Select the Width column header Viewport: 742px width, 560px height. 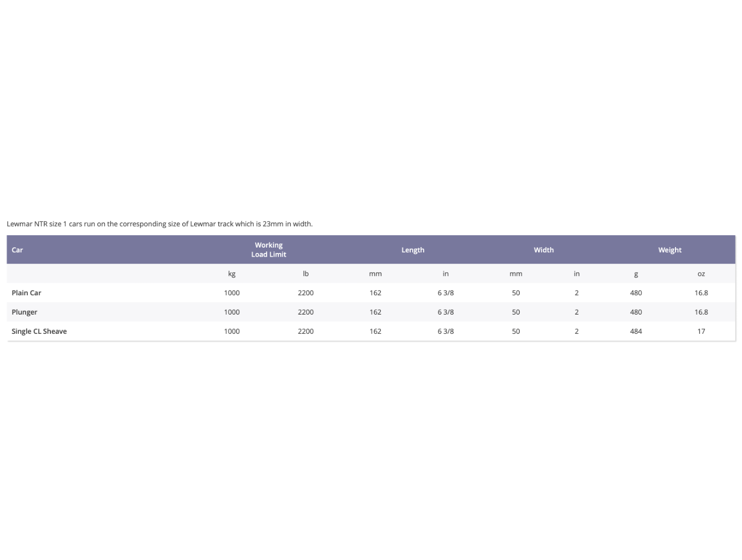544,250
